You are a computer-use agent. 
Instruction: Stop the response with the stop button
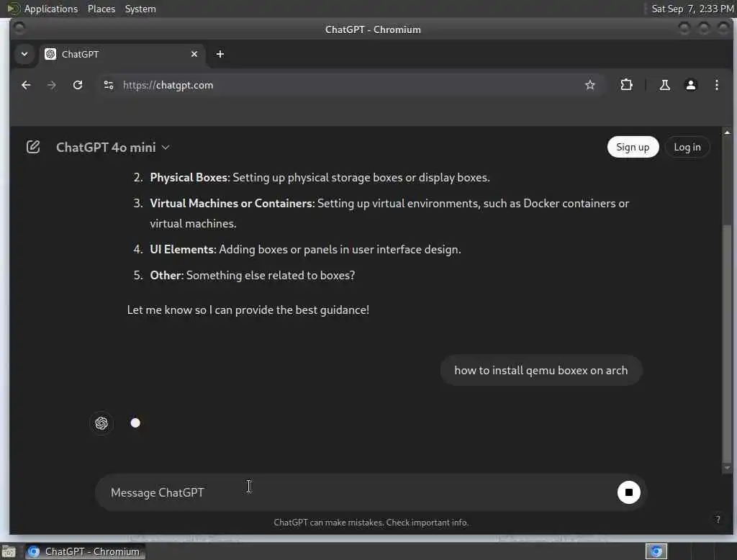click(x=628, y=492)
